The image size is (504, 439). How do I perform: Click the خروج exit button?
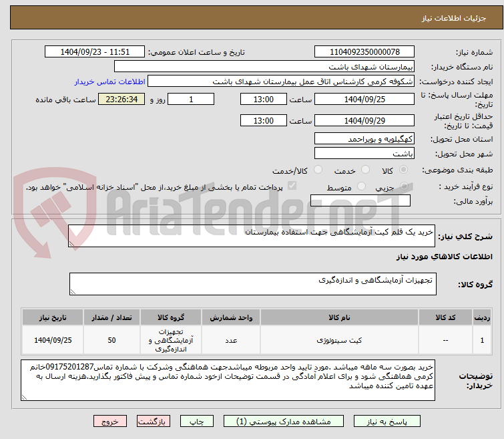coord(110,422)
